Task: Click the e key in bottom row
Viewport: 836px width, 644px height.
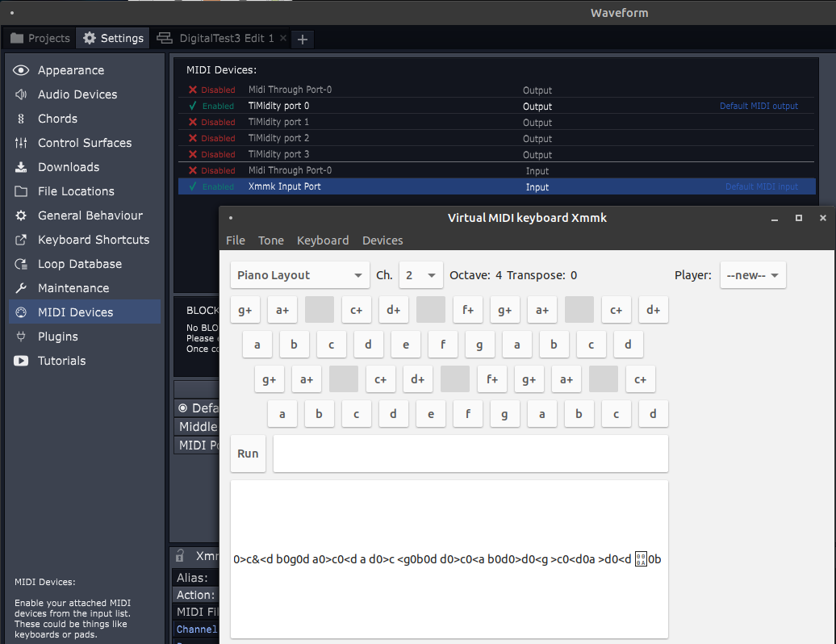Action: [x=430, y=414]
